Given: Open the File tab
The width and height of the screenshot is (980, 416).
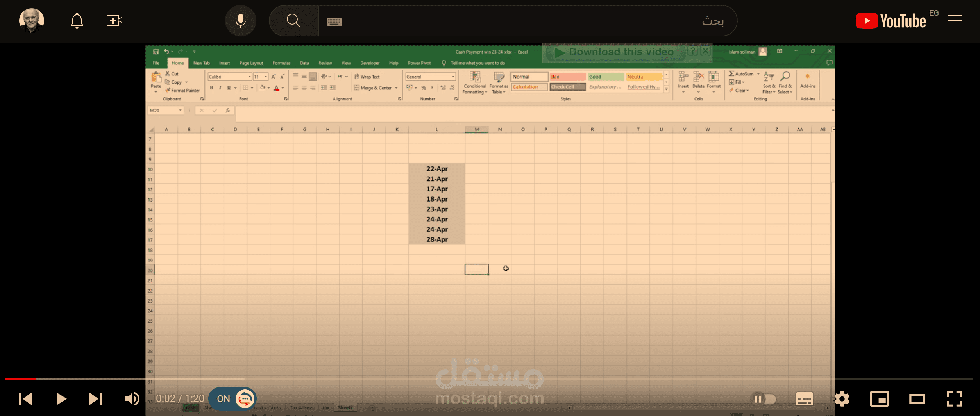Looking at the screenshot, I should click(156, 63).
